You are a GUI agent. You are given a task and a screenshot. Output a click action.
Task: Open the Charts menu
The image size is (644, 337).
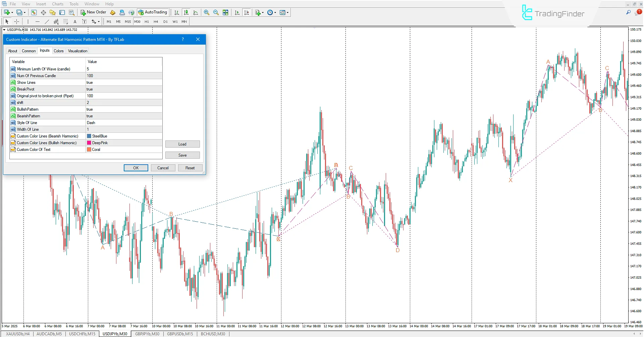click(x=57, y=4)
